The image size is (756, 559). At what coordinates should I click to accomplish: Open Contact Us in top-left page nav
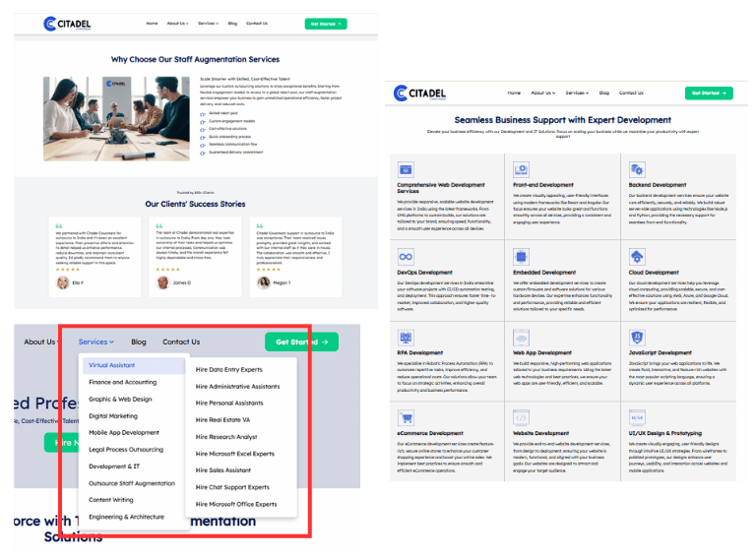pyautogui.click(x=257, y=24)
